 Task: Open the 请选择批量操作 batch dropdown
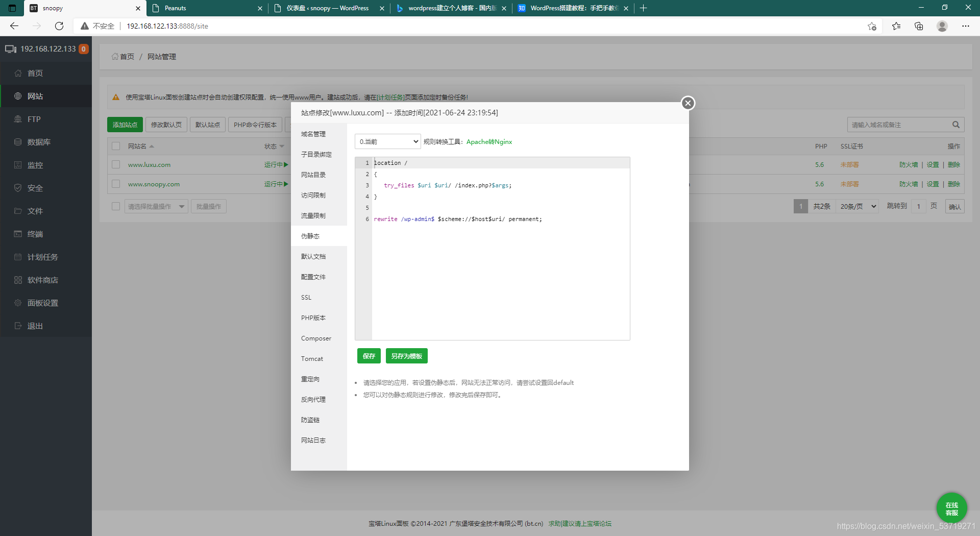(x=156, y=206)
